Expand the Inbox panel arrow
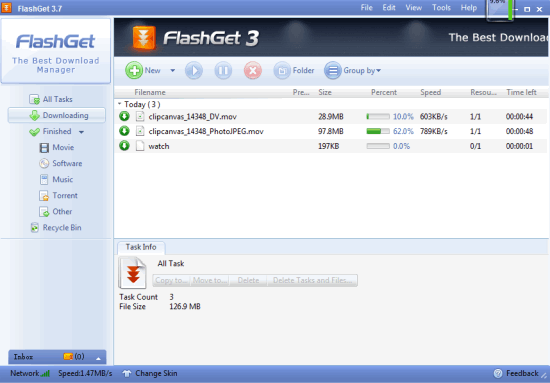 pyautogui.click(x=98, y=358)
